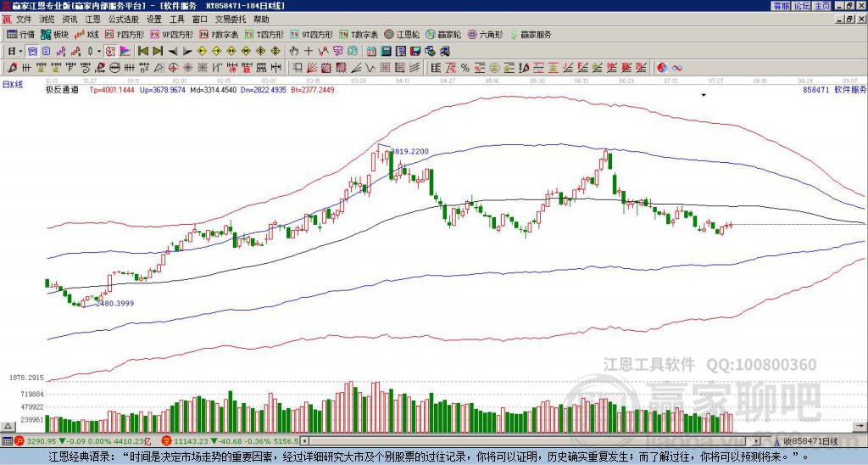Click the 论坛 forum button
The height and width of the screenshot is (465, 868).
tap(801, 6)
